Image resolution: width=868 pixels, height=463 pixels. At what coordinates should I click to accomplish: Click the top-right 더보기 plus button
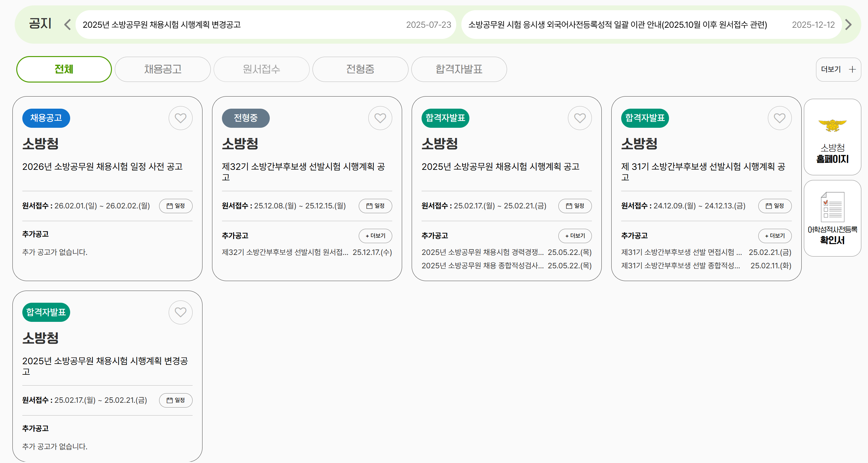coord(838,69)
